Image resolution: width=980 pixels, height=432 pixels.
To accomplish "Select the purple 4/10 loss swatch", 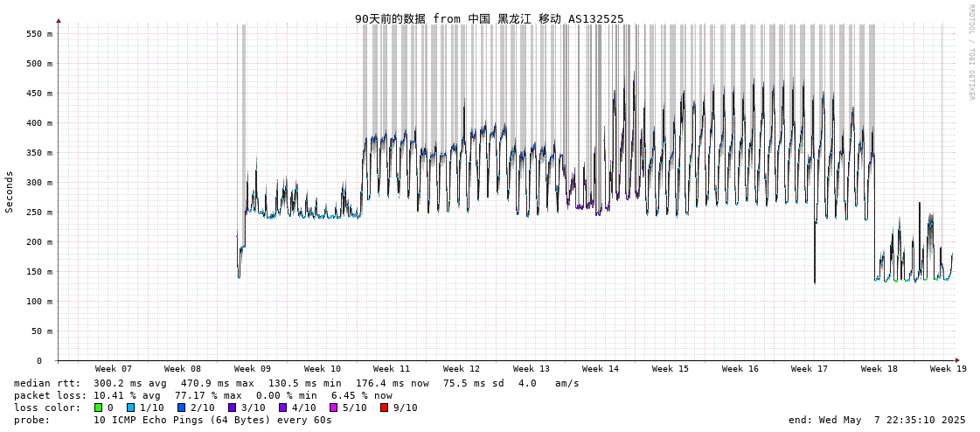I will [x=283, y=408].
